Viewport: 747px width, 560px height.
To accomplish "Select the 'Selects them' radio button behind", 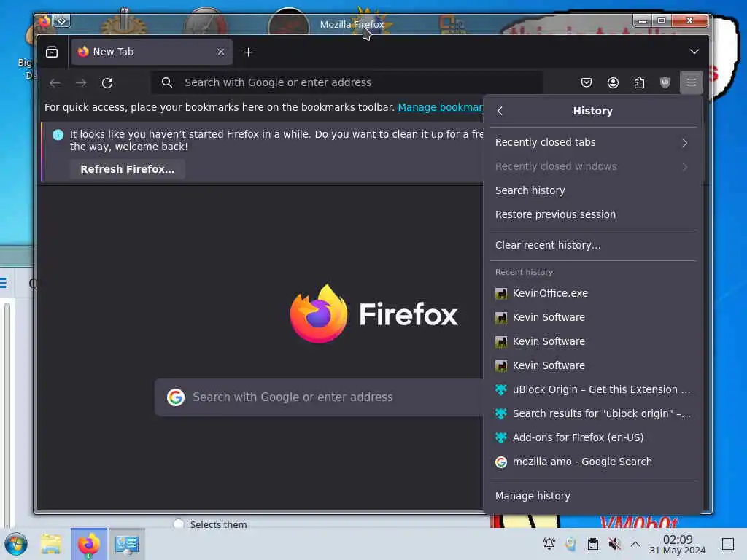I will pyautogui.click(x=179, y=524).
